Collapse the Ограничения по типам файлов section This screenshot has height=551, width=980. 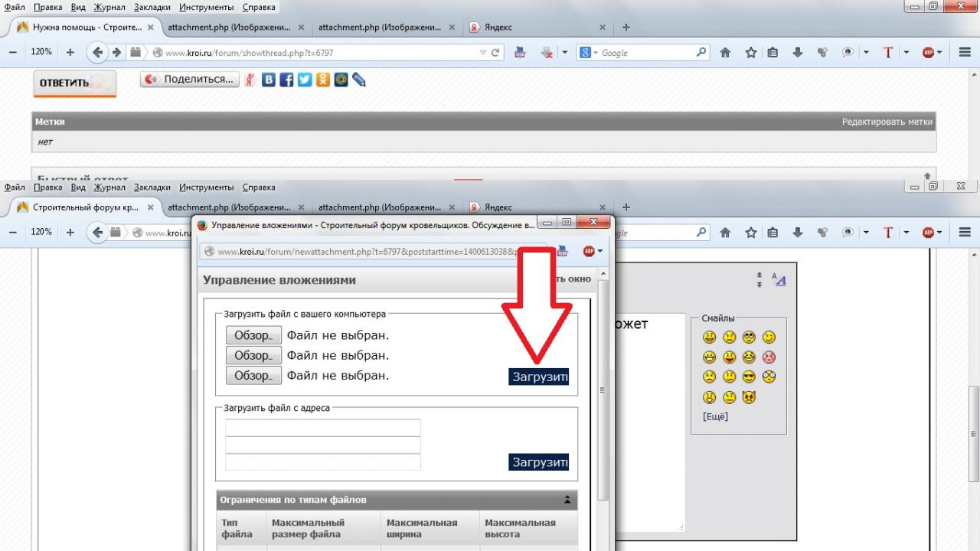pyautogui.click(x=567, y=500)
